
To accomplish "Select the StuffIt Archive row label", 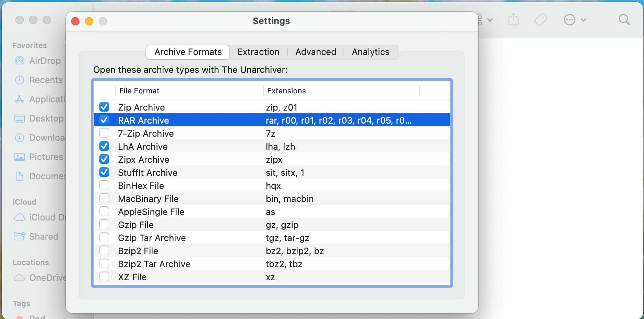I will point(148,173).
